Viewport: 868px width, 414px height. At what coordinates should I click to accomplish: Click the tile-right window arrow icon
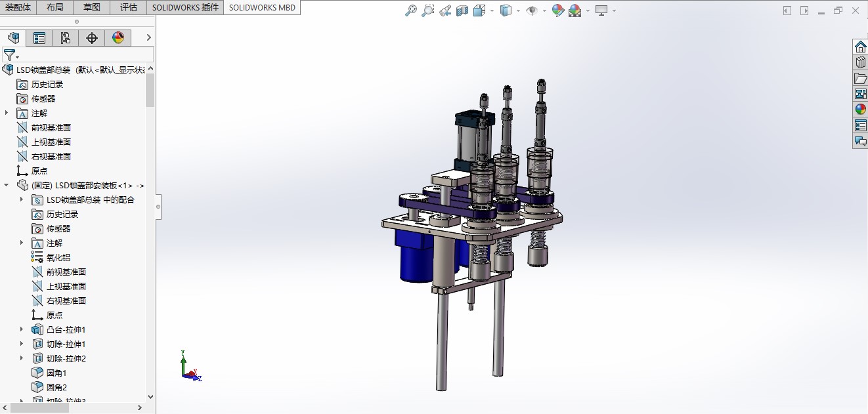coord(804,10)
